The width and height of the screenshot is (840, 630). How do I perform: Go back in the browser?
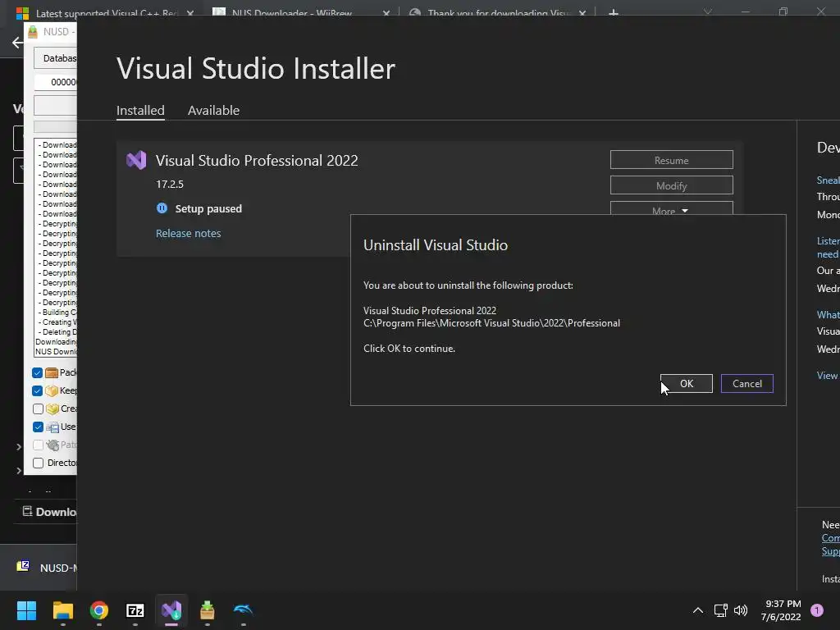17,43
